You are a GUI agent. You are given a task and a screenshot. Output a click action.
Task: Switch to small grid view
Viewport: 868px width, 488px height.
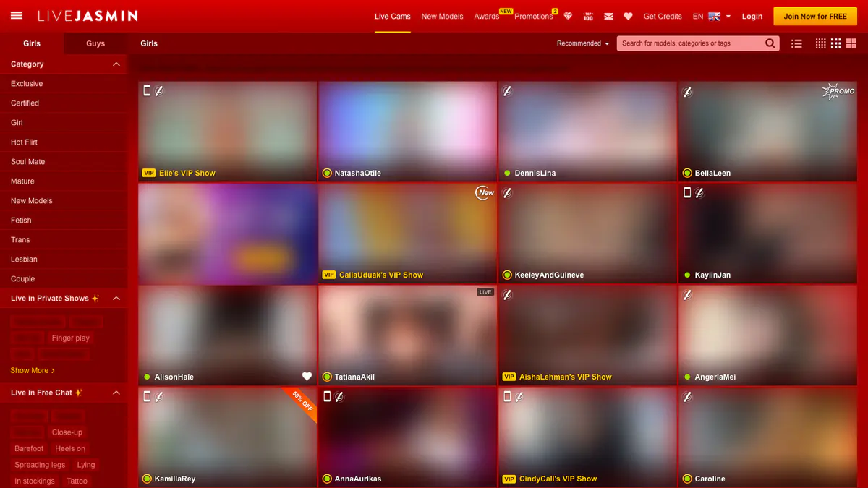[820, 43]
